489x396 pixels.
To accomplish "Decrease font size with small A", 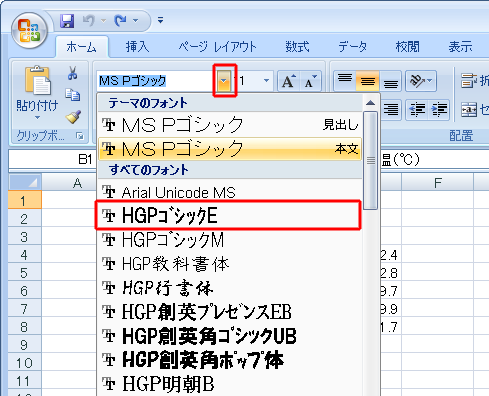I will point(311,81).
